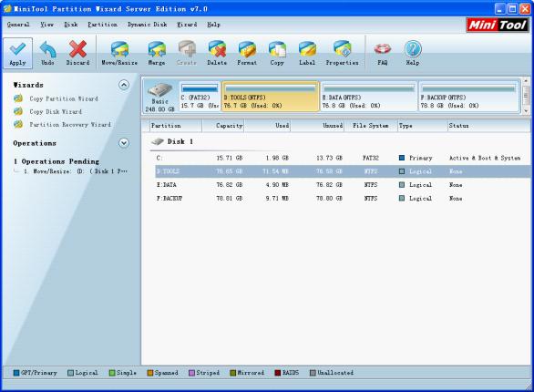Launch Partition Recovery Wizard link
Viewport: 534px width, 392px height.
pos(70,125)
